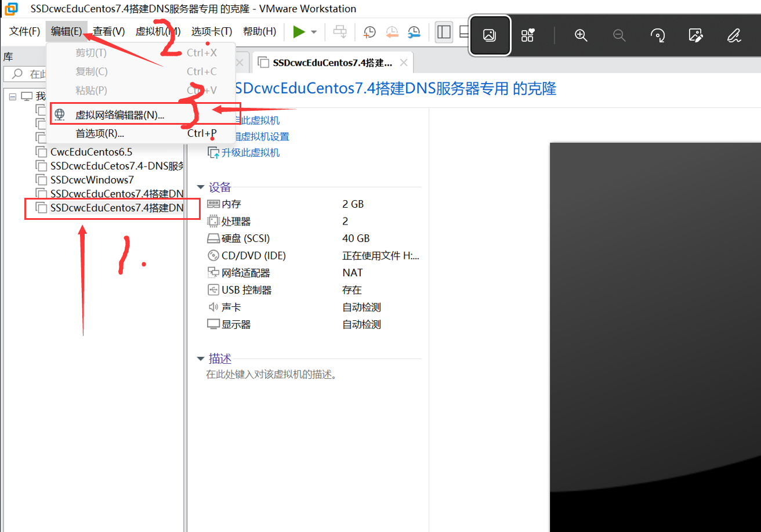761x532 pixels.
Task: Open the dropdown arrow beside the power button
Action: click(314, 32)
